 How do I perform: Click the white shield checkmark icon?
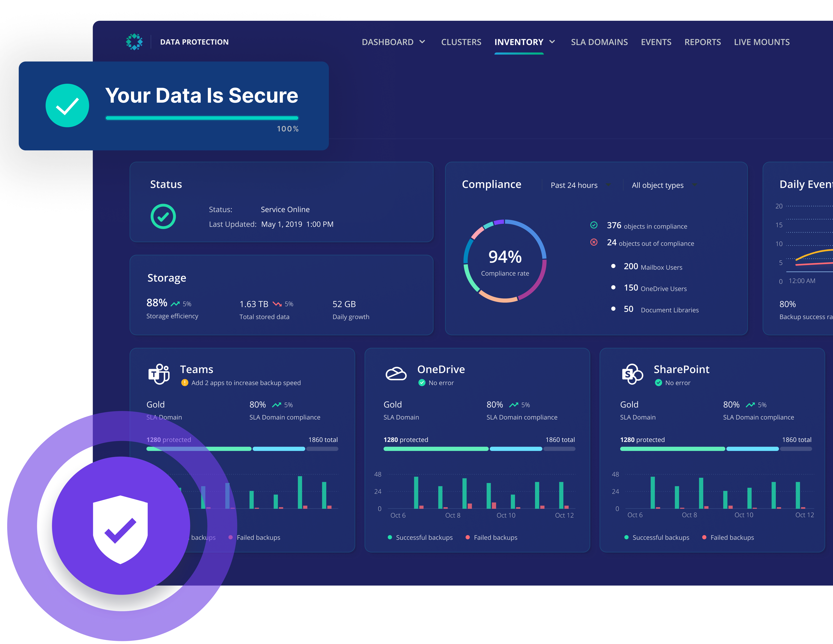[121, 530]
